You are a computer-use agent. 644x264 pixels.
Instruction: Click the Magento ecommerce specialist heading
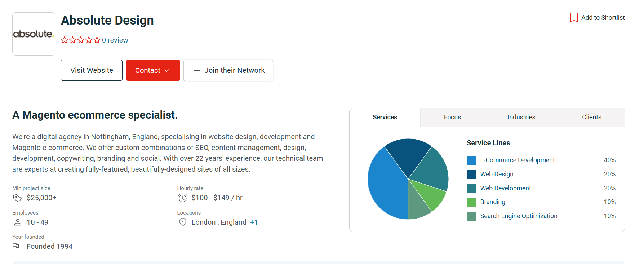[x=95, y=115]
